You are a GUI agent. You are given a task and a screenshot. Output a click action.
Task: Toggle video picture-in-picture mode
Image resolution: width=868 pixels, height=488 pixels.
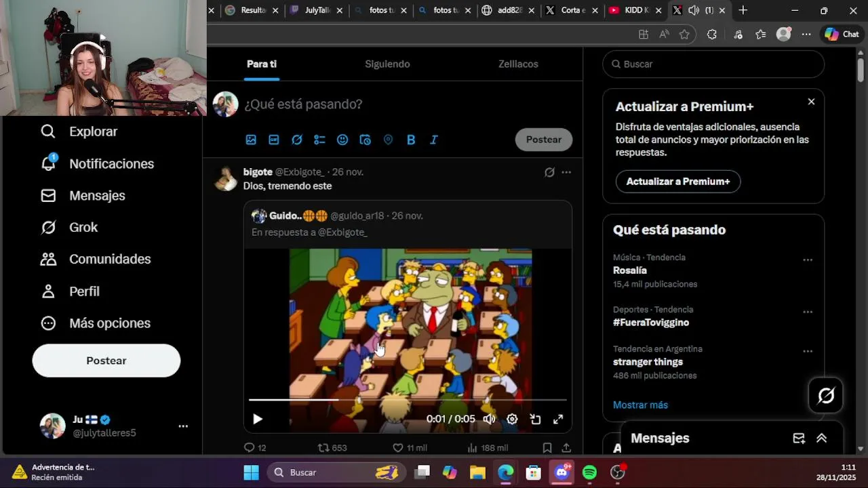click(x=535, y=419)
